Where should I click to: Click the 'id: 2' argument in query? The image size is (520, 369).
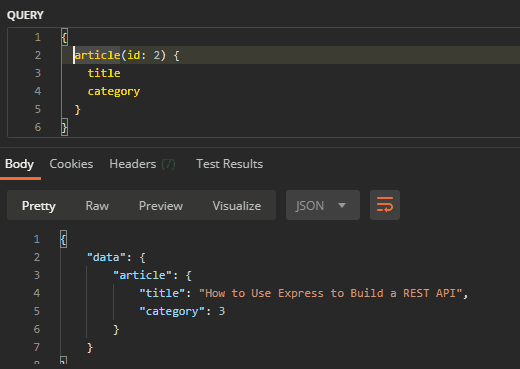(143, 55)
